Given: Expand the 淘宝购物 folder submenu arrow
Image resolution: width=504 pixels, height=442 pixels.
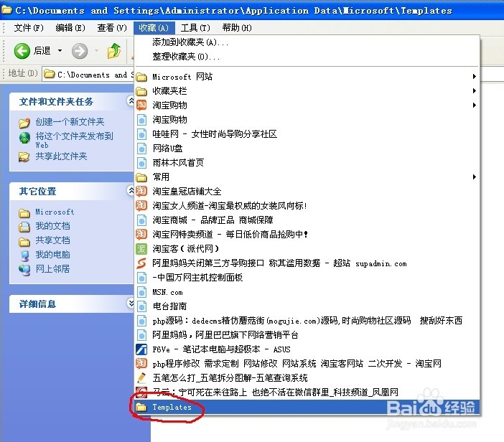Looking at the screenshot, I should point(474,105).
